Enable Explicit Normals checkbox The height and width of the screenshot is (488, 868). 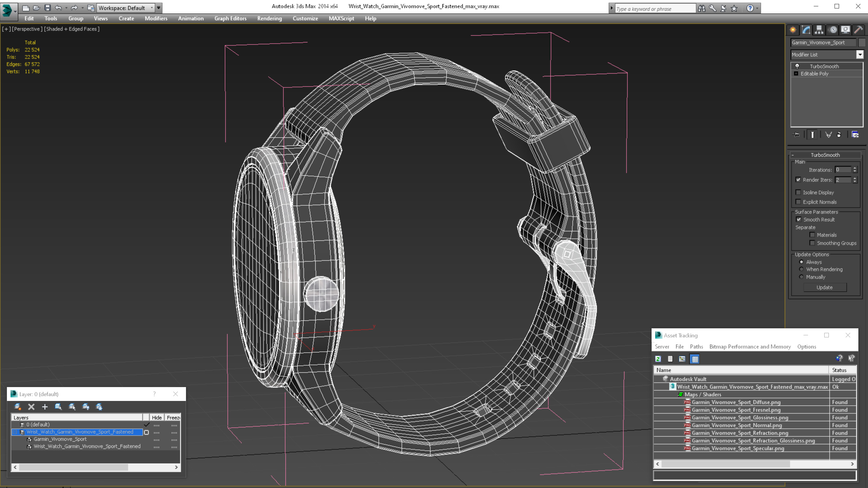click(x=798, y=202)
